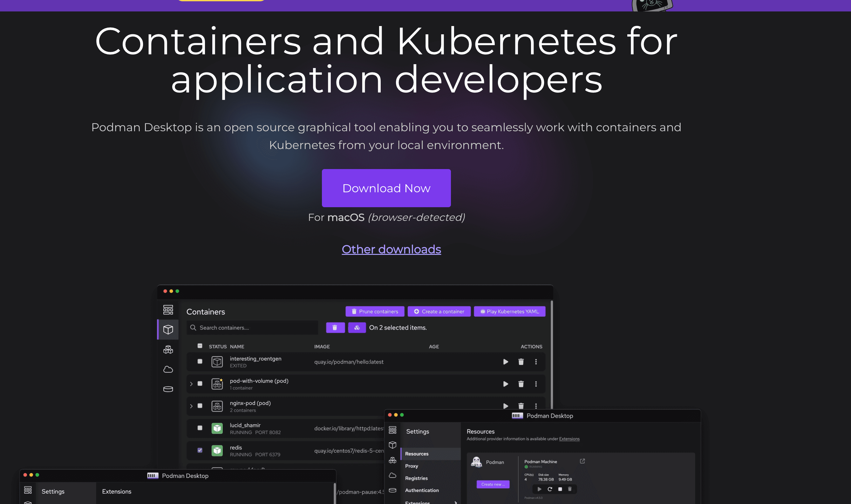851x504 pixels.
Task: Select Containers cube icon in Containers window sidebar
Action: (168, 330)
